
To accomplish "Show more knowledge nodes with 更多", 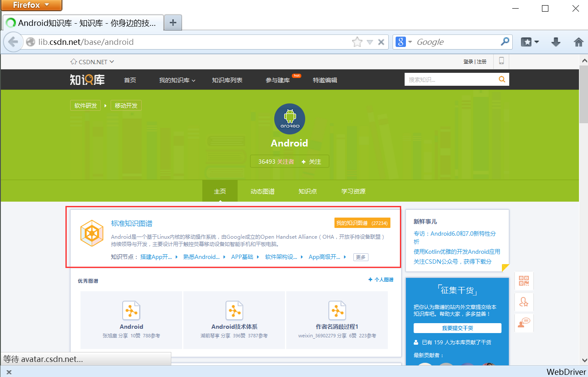I will pos(361,257).
